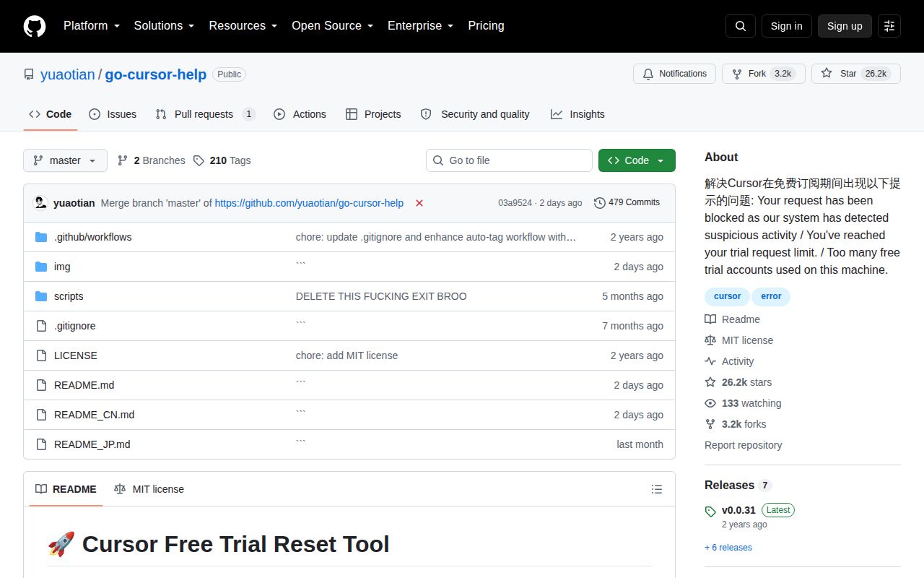
Task: Click the scale icon beside MIT license sidebar
Action: tap(710, 340)
